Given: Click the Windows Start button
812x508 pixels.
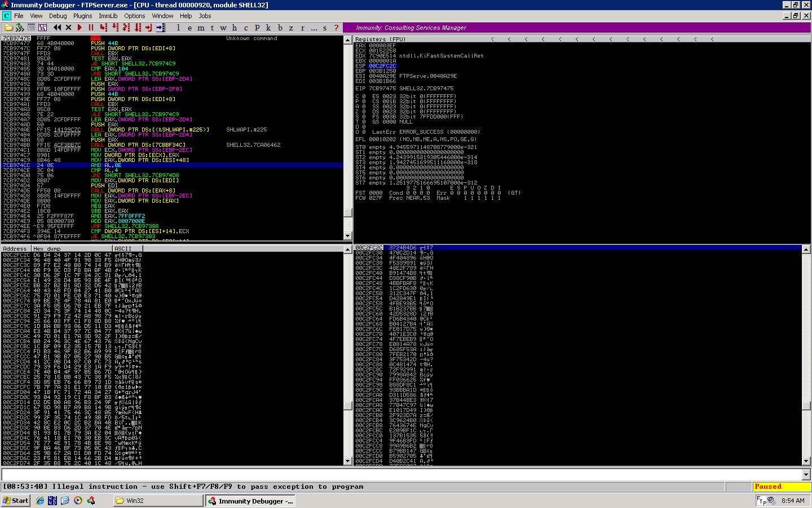Looking at the screenshot, I should [x=16, y=501].
